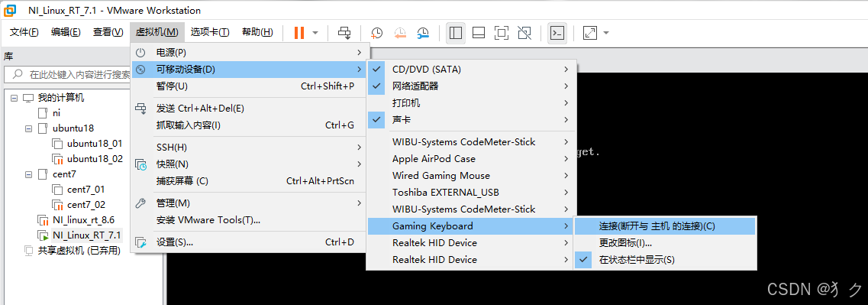Click the 可移动设备(D) menu entry
Image resolution: width=868 pixels, height=305 pixels.
pyautogui.click(x=249, y=70)
